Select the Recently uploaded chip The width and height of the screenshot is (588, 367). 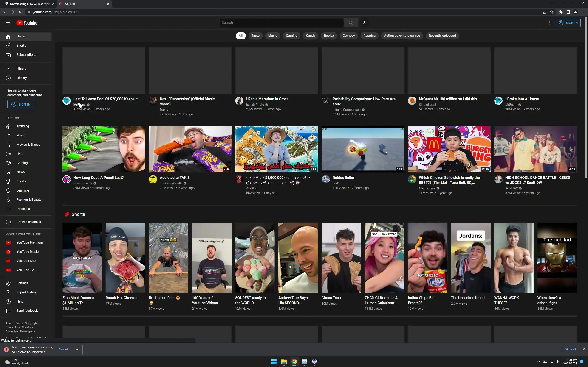click(442, 36)
